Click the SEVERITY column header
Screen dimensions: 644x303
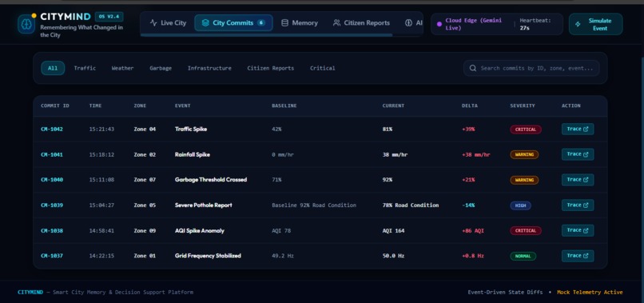523,106
